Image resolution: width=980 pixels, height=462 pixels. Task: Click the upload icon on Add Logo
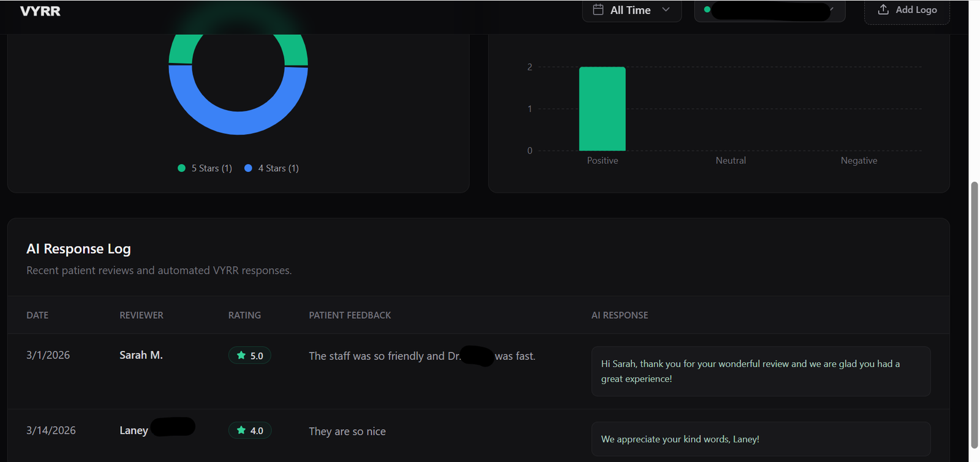pyautogui.click(x=883, y=10)
